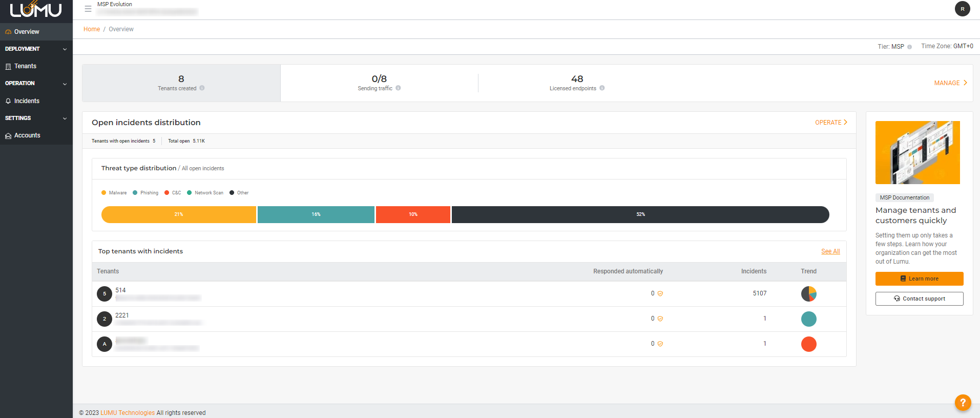Viewport: 980px width, 418px height.
Task: Click the info icon beside Sending traffic
Action: pos(398,88)
